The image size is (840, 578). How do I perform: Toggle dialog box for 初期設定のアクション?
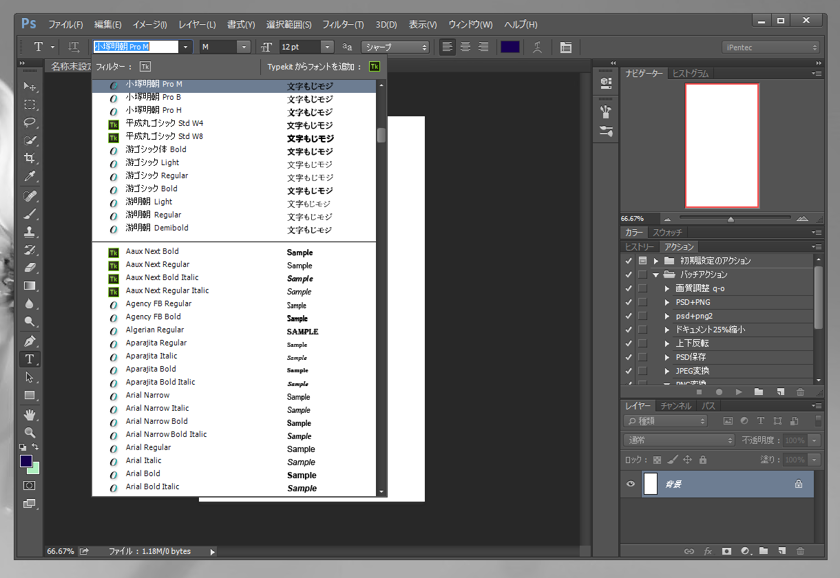642,260
